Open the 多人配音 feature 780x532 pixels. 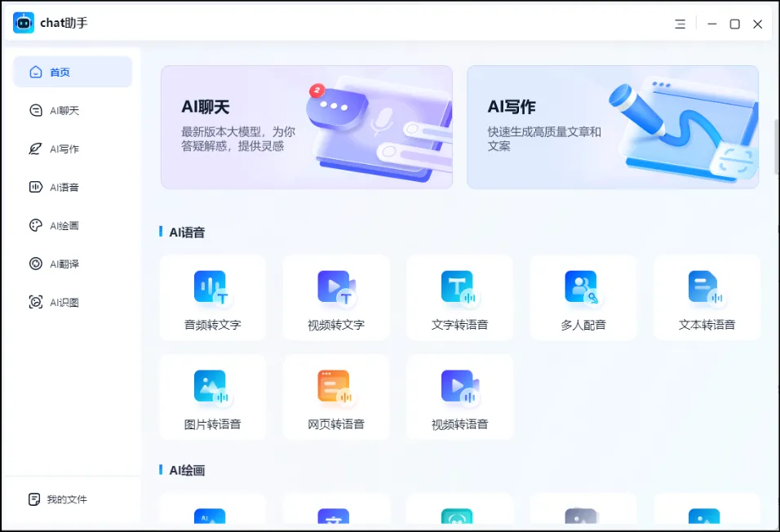coord(583,298)
